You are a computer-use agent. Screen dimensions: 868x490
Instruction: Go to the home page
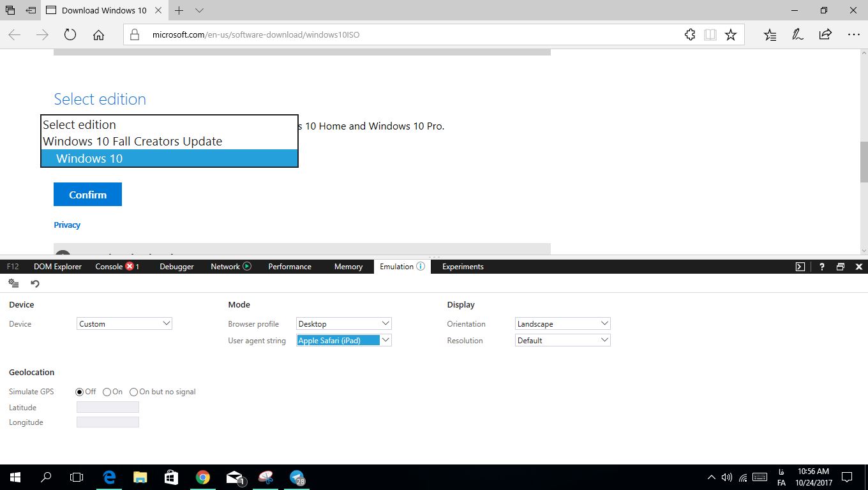[98, 35]
